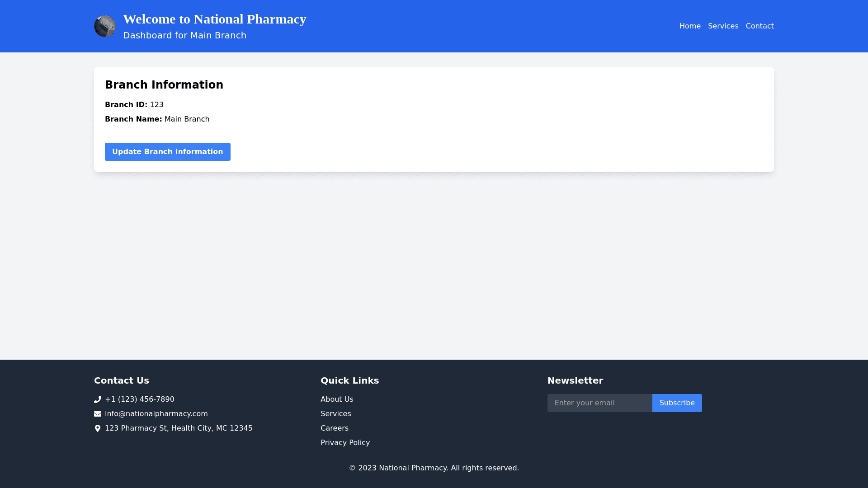Focus the Enter your email field

(x=599, y=403)
